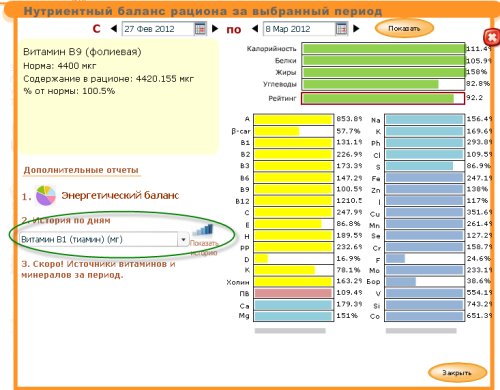The width and height of the screenshot is (500, 390).
Task: Click the История по дням label
Action: coord(71,220)
